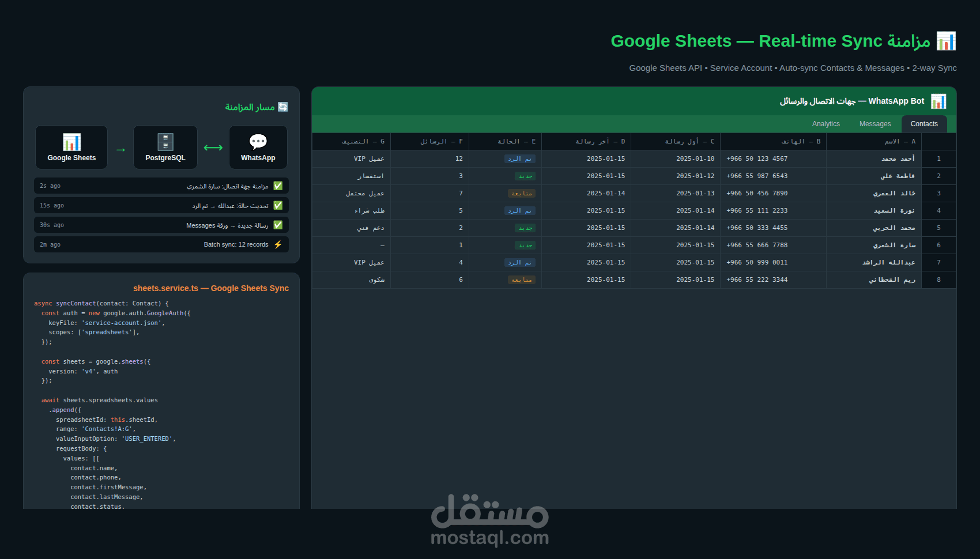
Task: Click the تم الرد badge in نورة السعيد row
Action: tap(520, 210)
